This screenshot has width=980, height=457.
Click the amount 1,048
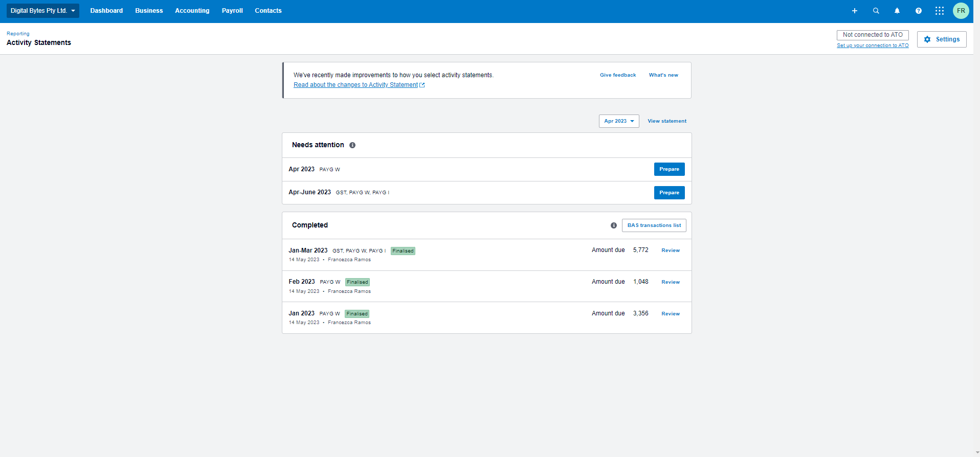(x=641, y=282)
